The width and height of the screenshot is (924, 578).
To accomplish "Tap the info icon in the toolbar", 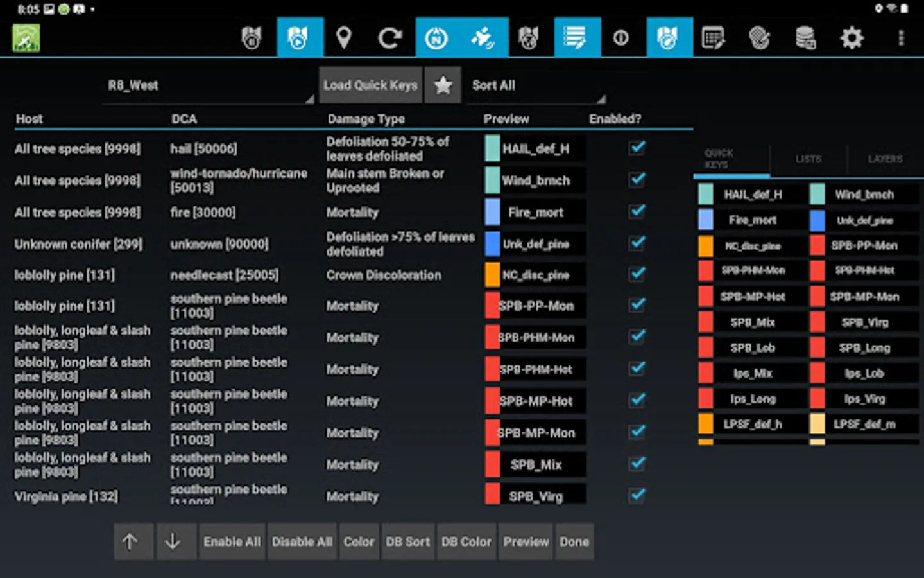I will (621, 37).
